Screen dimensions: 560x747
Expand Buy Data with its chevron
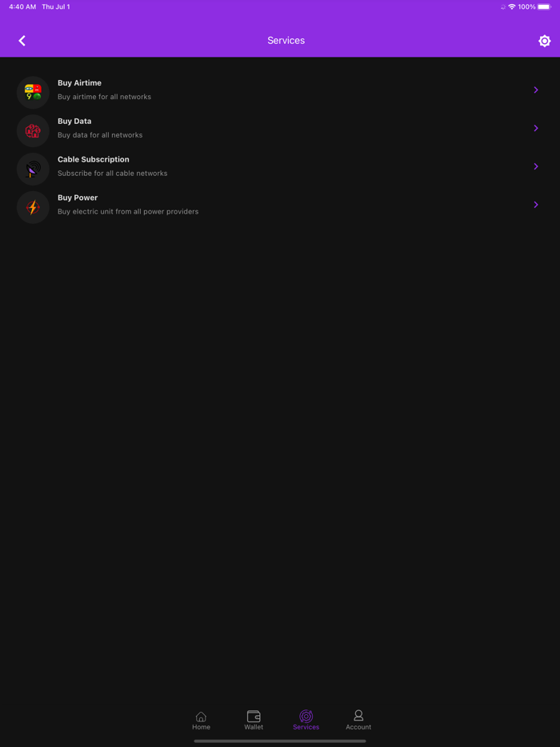[x=536, y=128]
